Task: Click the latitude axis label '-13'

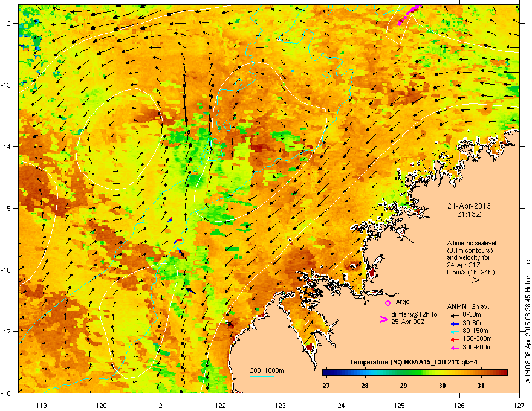Action: pos(7,85)
